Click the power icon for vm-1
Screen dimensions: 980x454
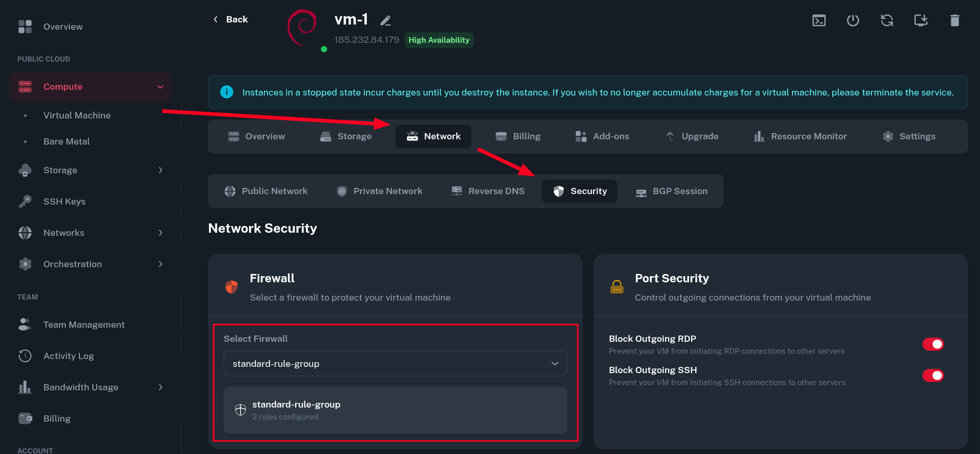tap(853, 20)
